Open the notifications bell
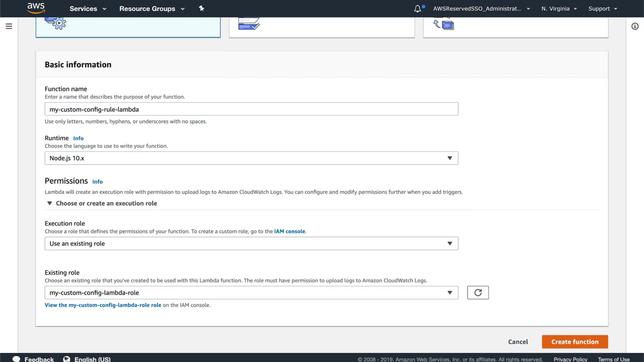This screenshot has height=362, width=644. [418, 9]
